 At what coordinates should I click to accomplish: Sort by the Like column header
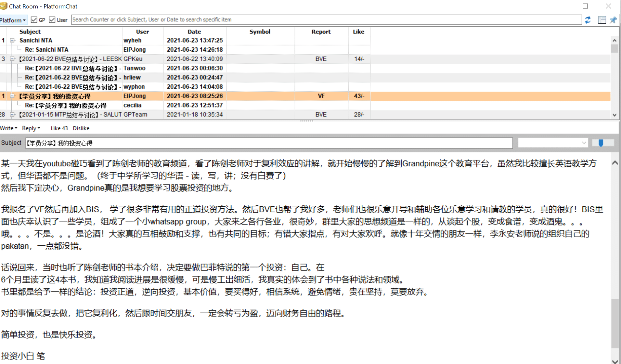[358, 32]
